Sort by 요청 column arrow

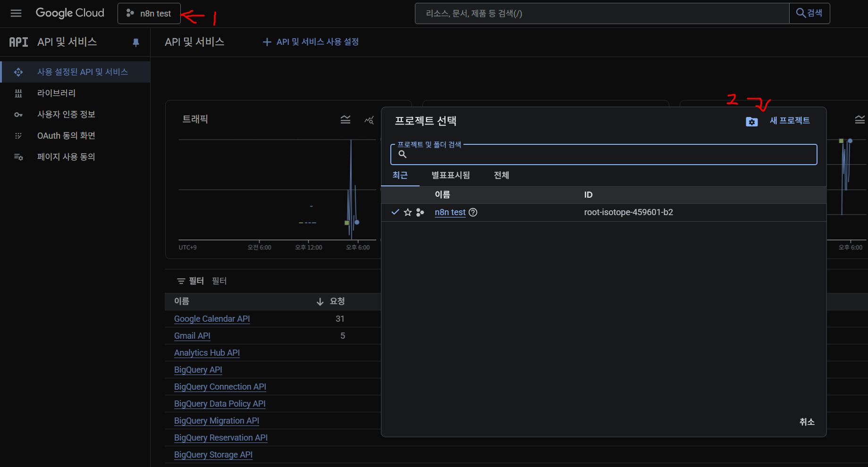pos(320,301)
